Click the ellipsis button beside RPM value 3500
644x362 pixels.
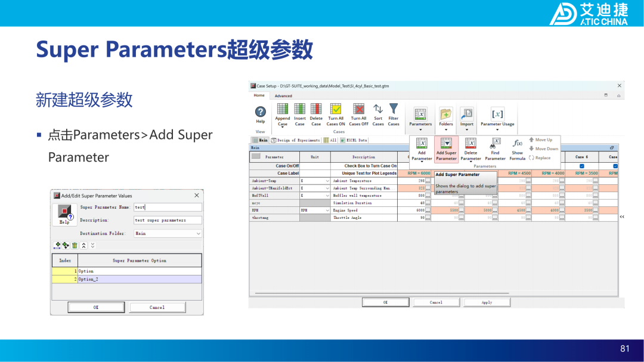coord(596,211)
